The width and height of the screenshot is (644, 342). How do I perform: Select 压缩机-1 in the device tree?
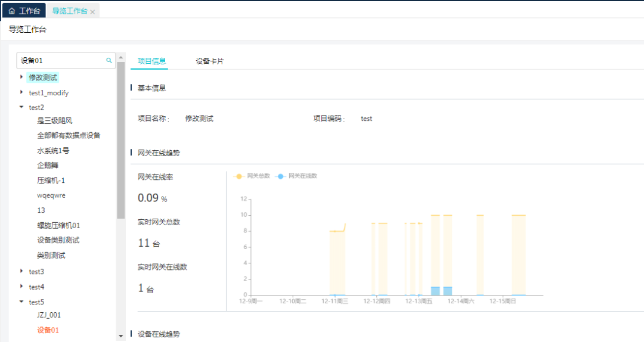[x=51, y=180]
